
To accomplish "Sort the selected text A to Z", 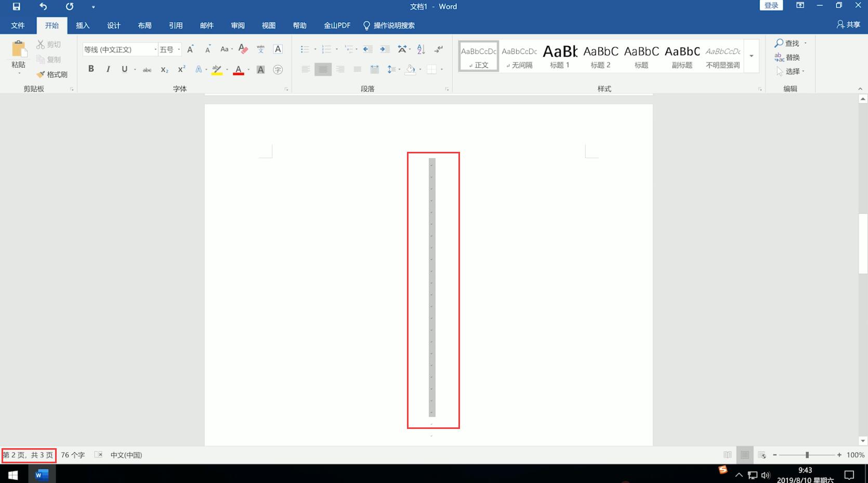I will pyautogui.click(x=421, y=49).
